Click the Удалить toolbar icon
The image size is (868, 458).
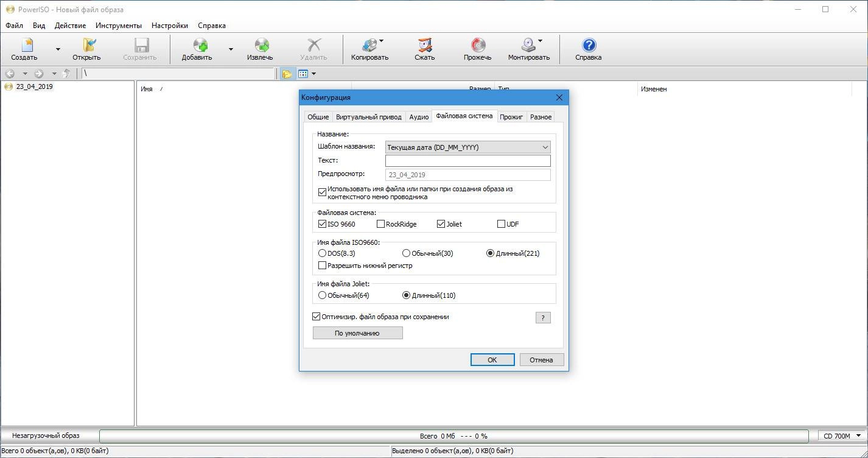[314, 45]
